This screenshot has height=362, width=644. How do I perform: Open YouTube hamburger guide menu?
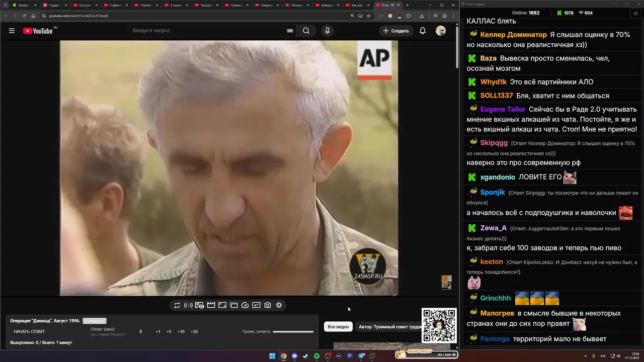pos(12,31)
